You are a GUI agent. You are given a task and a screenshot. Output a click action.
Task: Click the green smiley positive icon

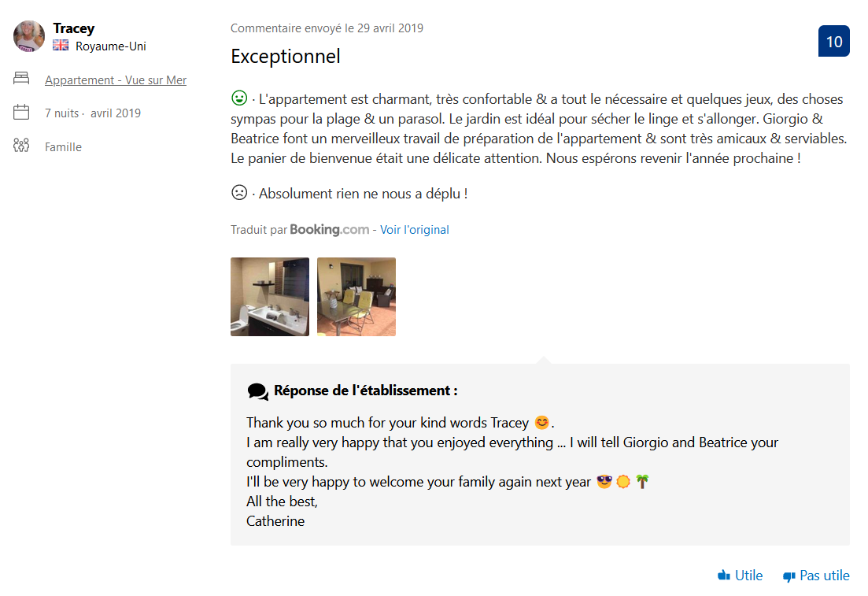point(238,98)
